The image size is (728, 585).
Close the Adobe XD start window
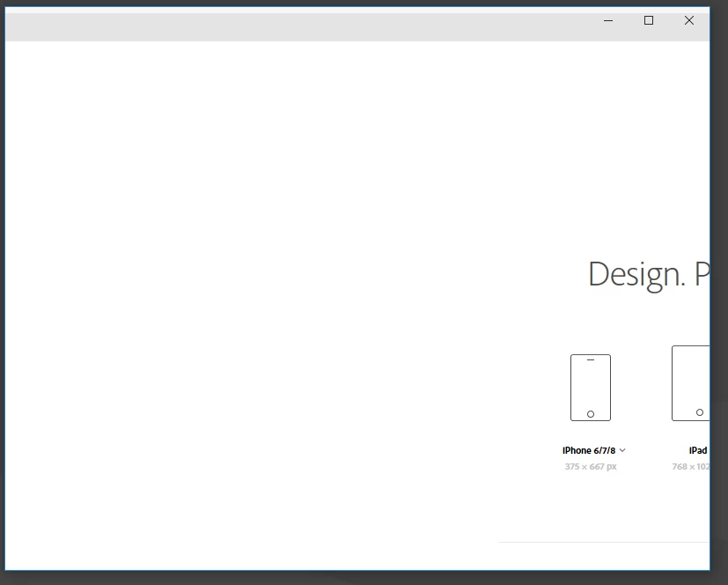tap(689, 20)
